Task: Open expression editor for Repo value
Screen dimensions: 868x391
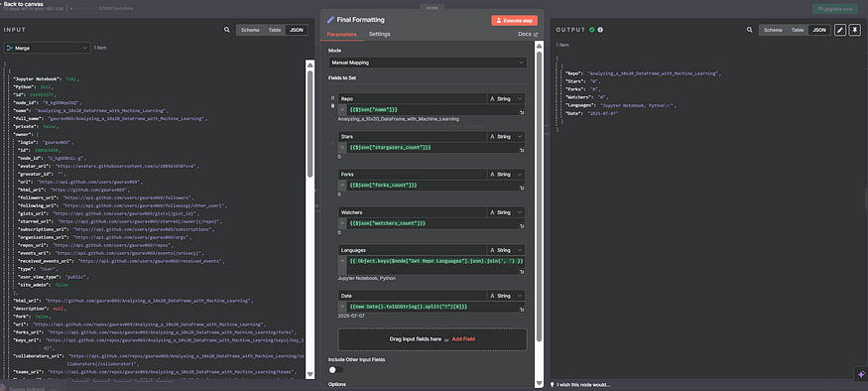Action: point(522,112)
